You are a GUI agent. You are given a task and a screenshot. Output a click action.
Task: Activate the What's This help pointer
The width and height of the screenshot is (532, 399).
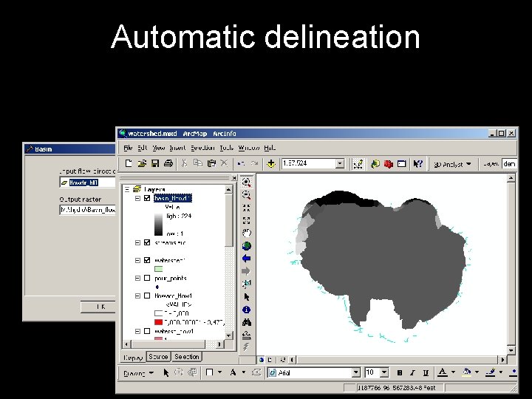[x=417, y=164]
